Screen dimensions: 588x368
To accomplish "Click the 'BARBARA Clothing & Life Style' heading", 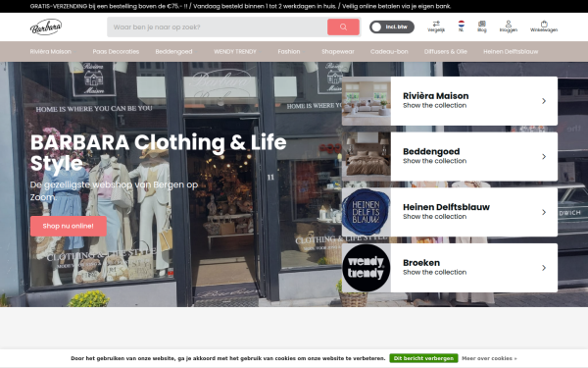I will click(x=158, y=152).
